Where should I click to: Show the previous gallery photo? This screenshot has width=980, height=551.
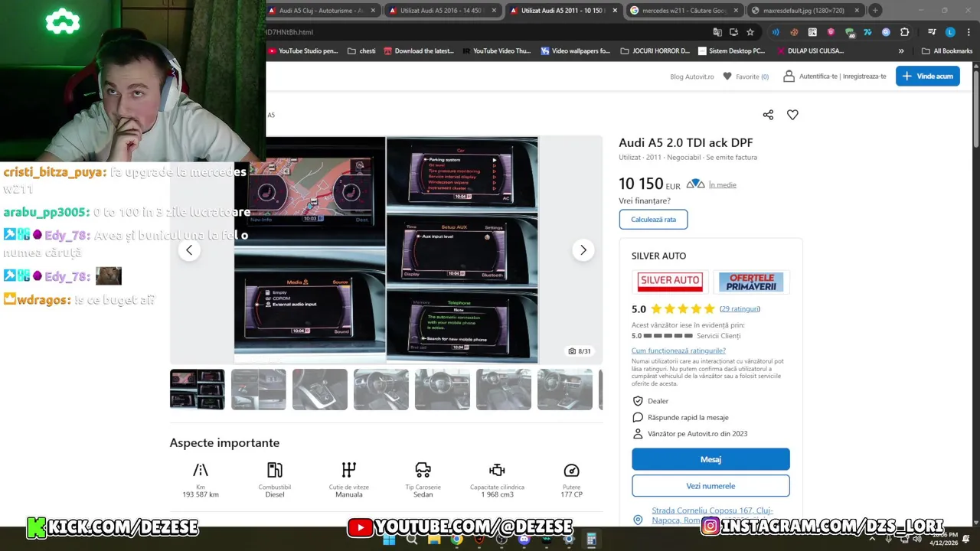pyautogui.click(x=189, y=250)
